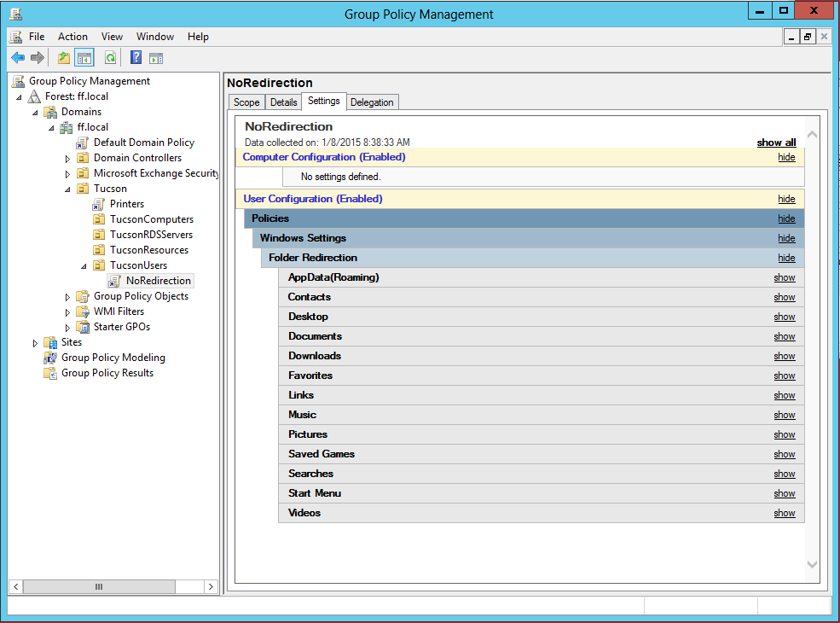Click the Starter GPOs icon
The image size is (840, 623).
[x=83, y=327]
